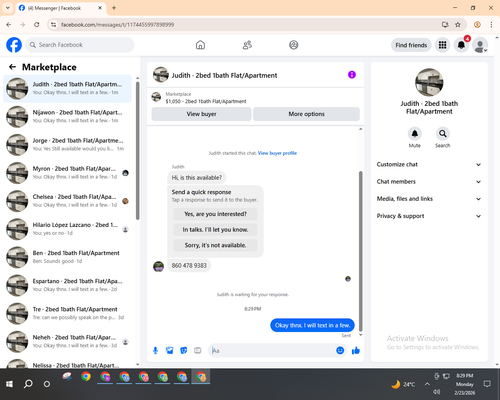Open conversation info purple icon
This screenshot has width=500, height=400.
click(x=352, y=75)
